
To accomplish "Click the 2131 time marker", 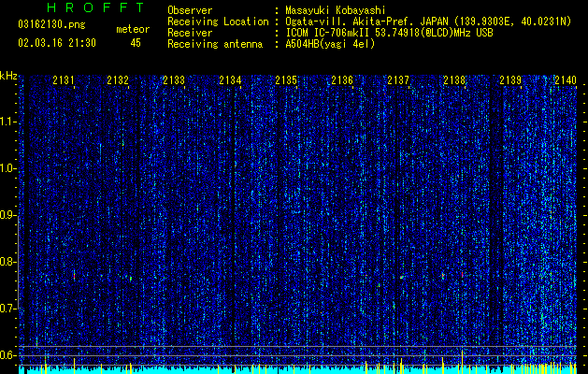I will pos(63,80).
